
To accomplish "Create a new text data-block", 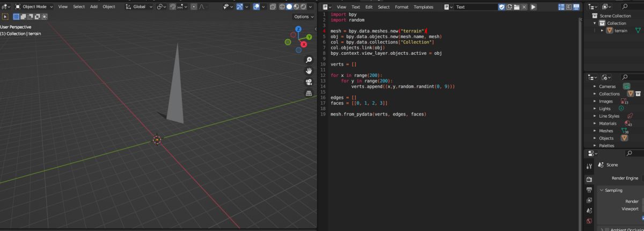I will (x=509, y=7).
